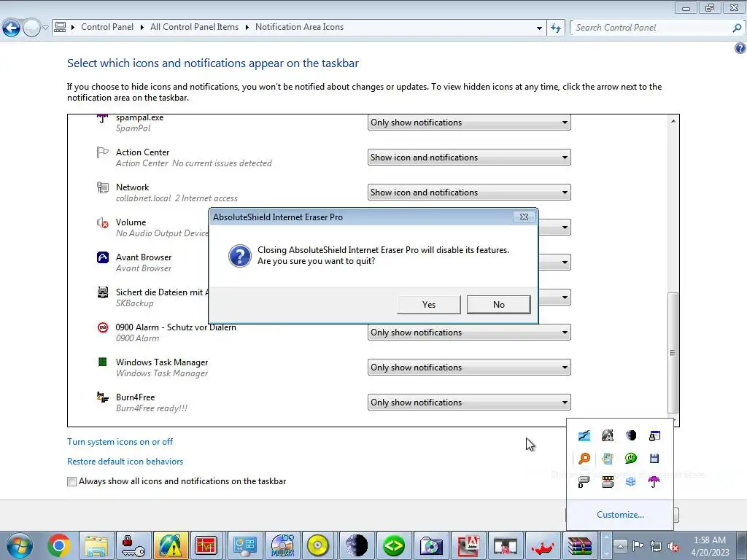747x560 pixels.
Task: Open Windows Task Manager behavior dropdown
Action: click(x=469, y=367)
